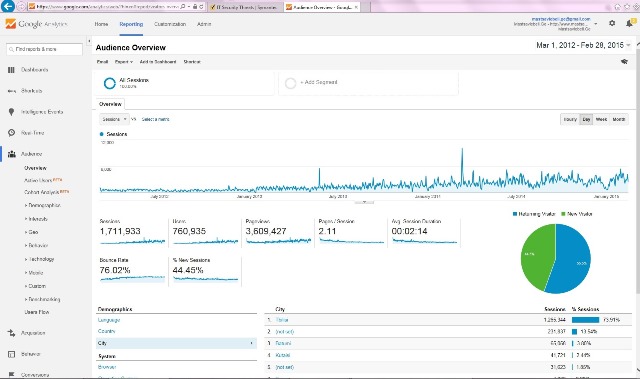The image size is (640, 379).
Task: Go to the Customization tab
Action: (x=170, y=24)
